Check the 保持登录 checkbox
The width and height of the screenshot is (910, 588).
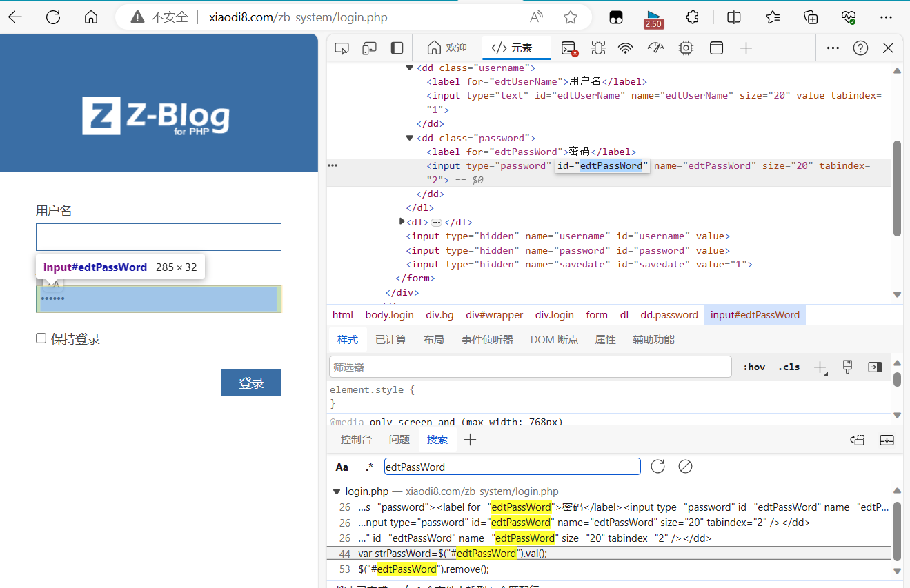pos(41,338)
